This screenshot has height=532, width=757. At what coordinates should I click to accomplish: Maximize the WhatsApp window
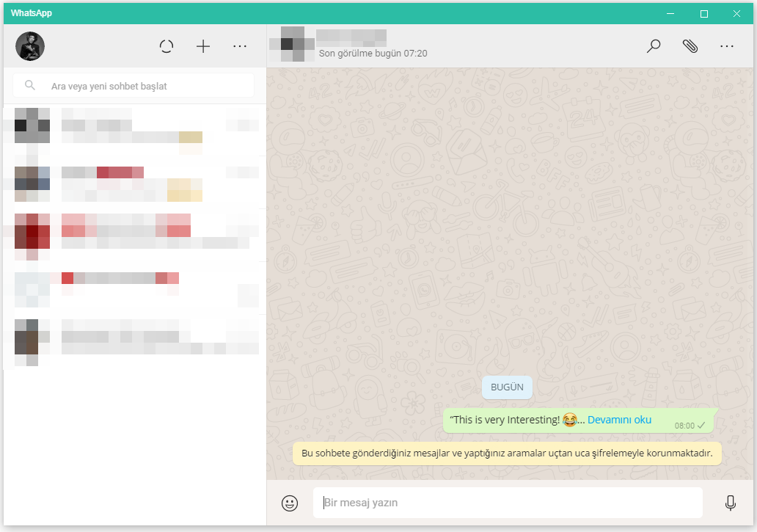704,13
